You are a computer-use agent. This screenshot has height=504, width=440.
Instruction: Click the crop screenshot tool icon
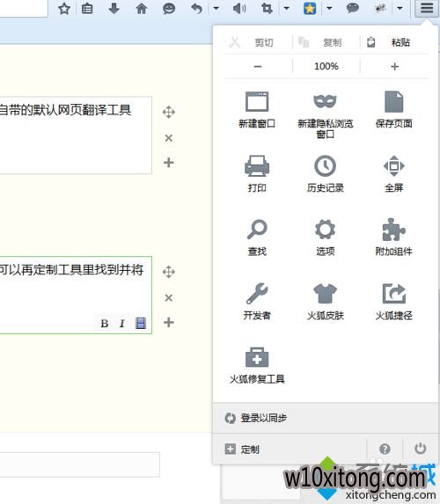click(267, 9)
